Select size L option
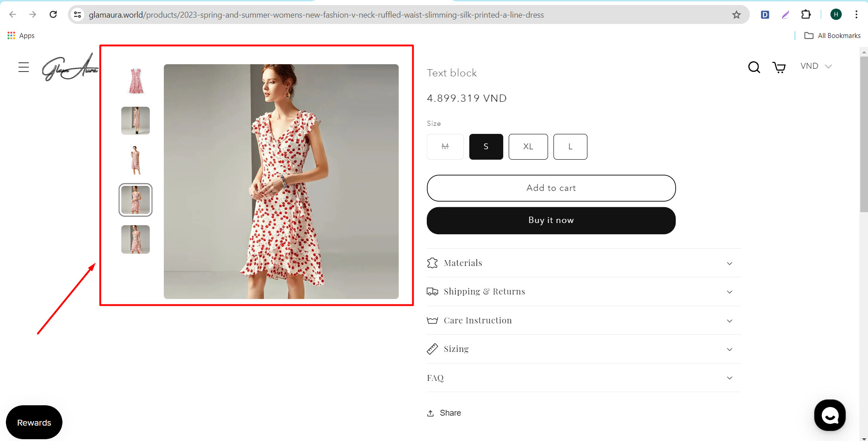This screenshot has height=441, width=868. (x=570, y=147)
